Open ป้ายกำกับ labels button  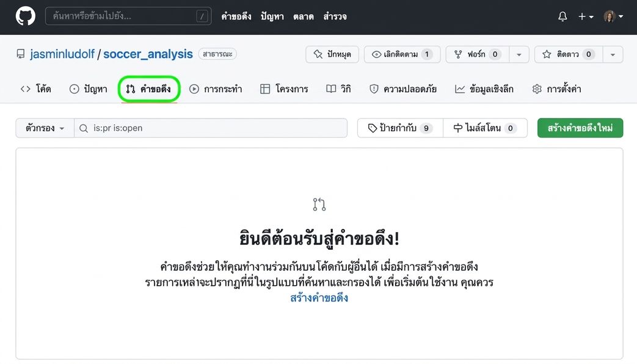pos(400,128)
